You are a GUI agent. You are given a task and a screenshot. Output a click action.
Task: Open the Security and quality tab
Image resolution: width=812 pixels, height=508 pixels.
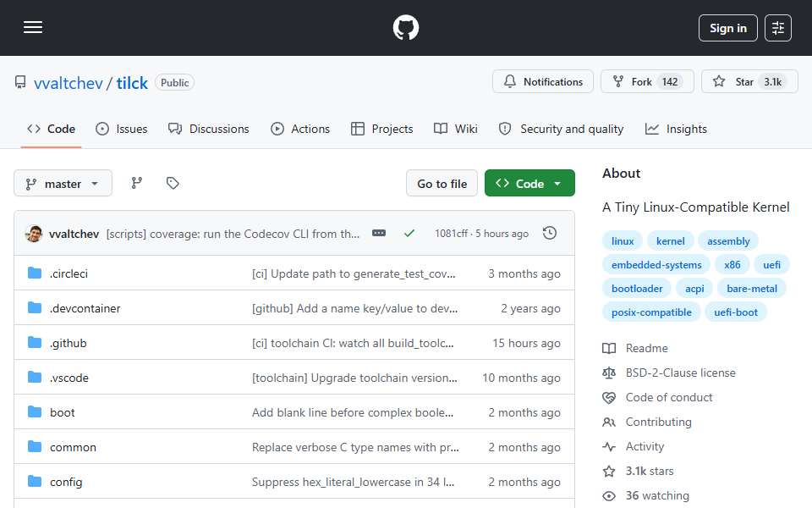tap(561, 129)
